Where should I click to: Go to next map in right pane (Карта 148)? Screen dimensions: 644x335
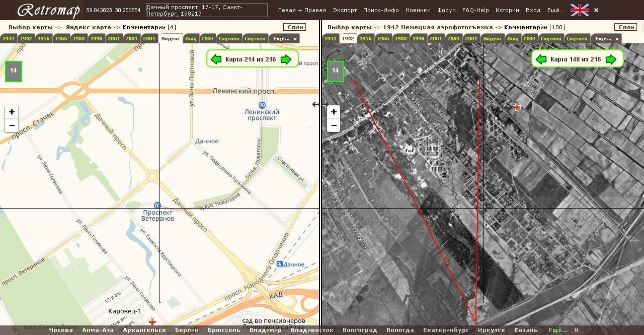611,59
